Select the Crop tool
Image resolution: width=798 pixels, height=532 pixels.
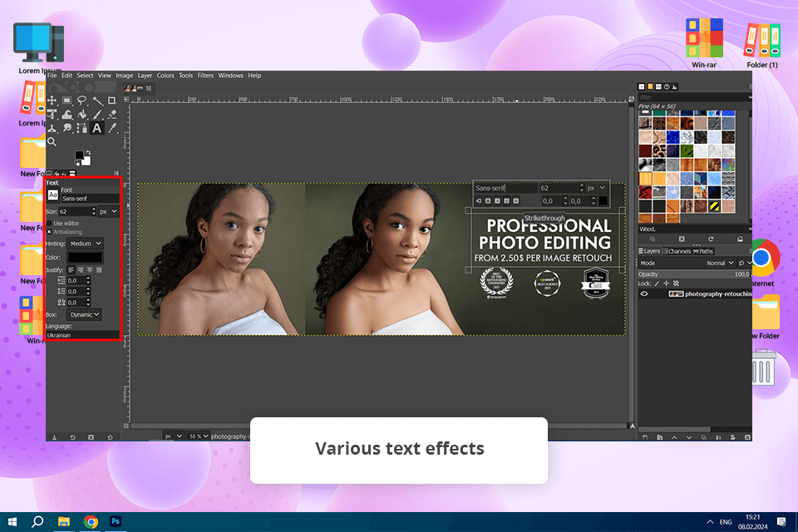click(x=112, y=101)
